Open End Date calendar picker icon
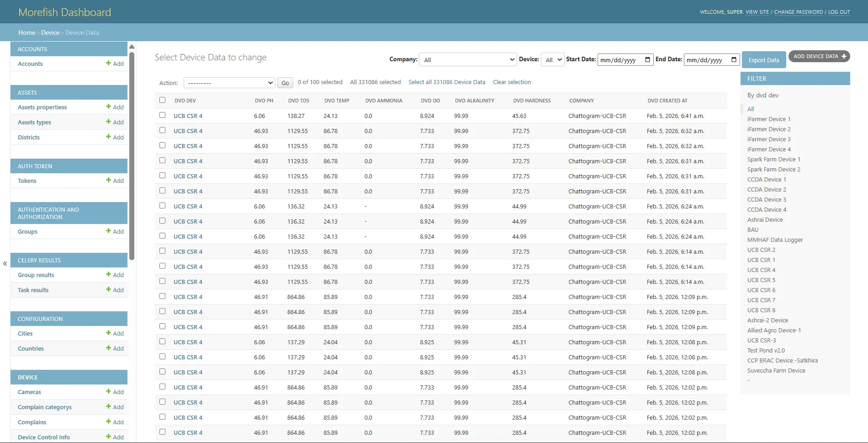 coord(734,59)
